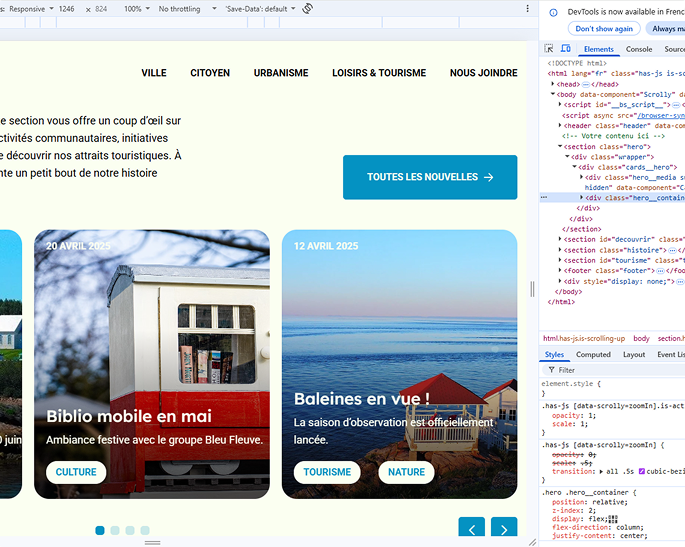Open the Computed sidebar tab
This screenshot has height=547, width=685.
coord(593,355)
